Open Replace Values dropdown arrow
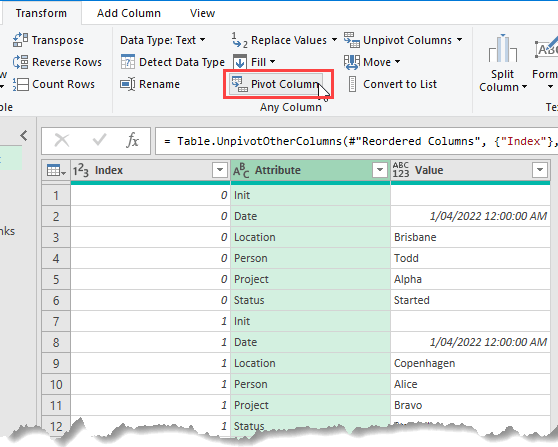Viewport: 558px width, 447px height. [x=335, y=40]
